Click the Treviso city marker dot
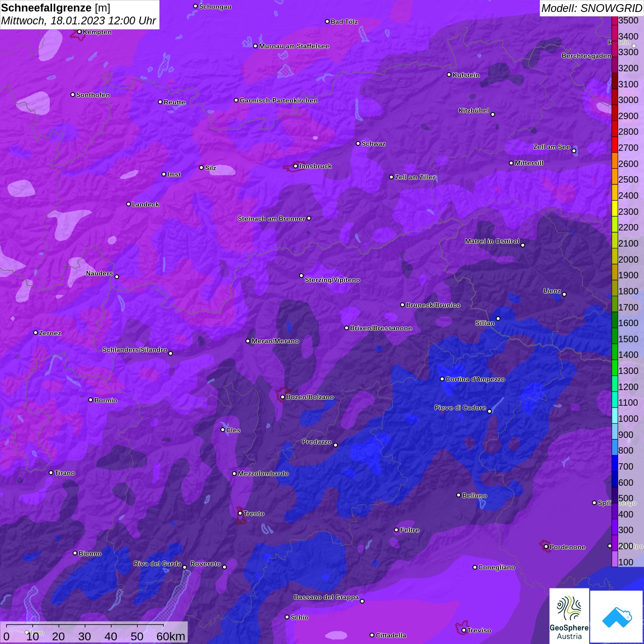The image size is (644, 644). point(464,630)
